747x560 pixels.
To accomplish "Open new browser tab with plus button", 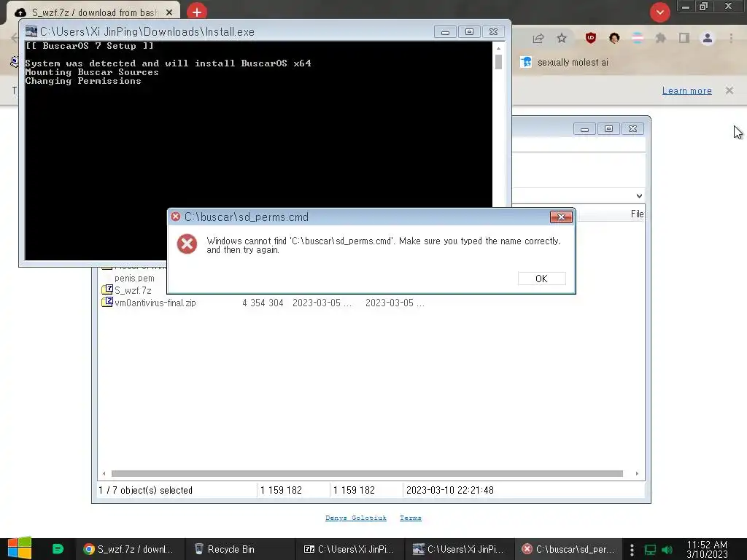I will pyautogui.click(x=197, y=12).
